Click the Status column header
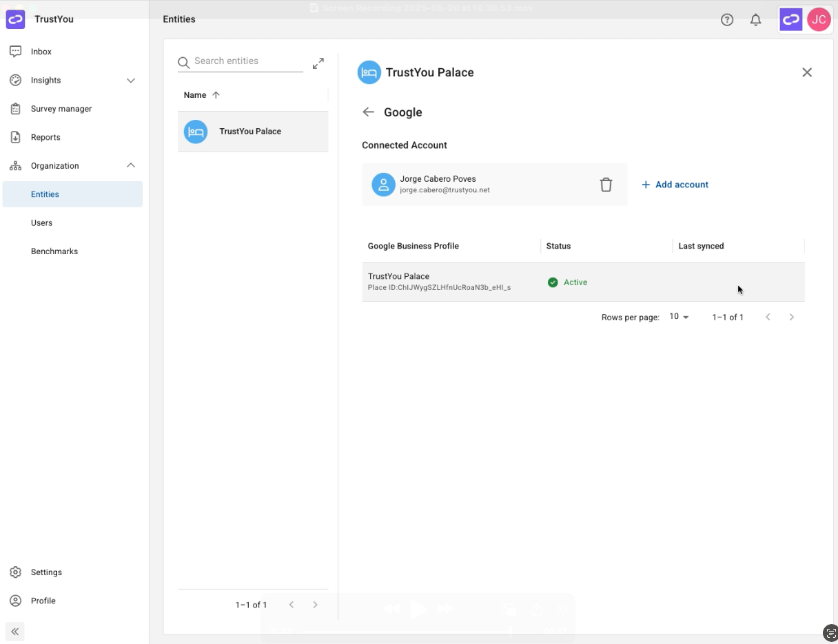 point(559,246)
